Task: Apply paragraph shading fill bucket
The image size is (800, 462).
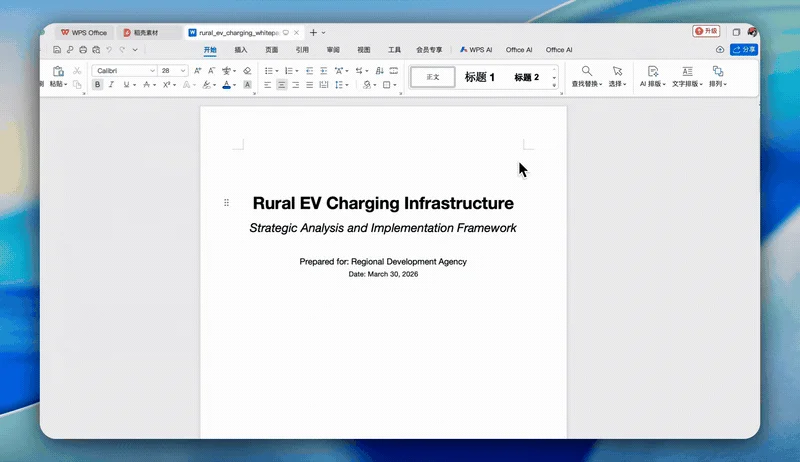Action: point(366,85)
